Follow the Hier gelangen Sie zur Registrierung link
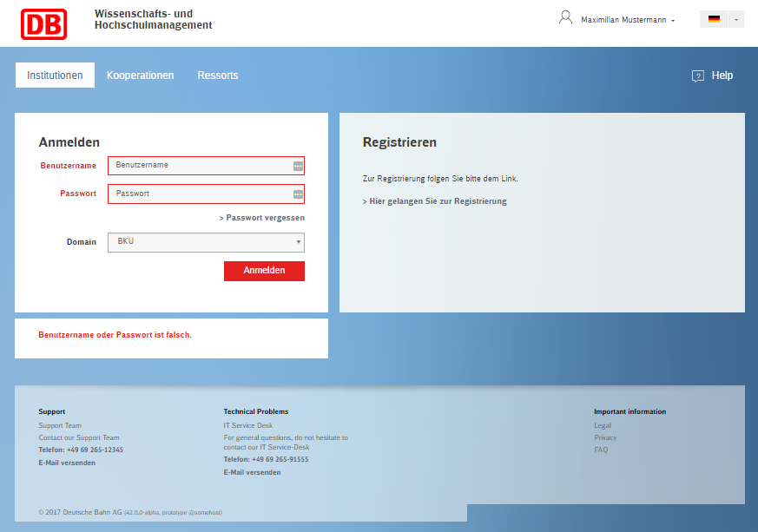This screenshot has width=758, height=532. [x=434, y=201]
